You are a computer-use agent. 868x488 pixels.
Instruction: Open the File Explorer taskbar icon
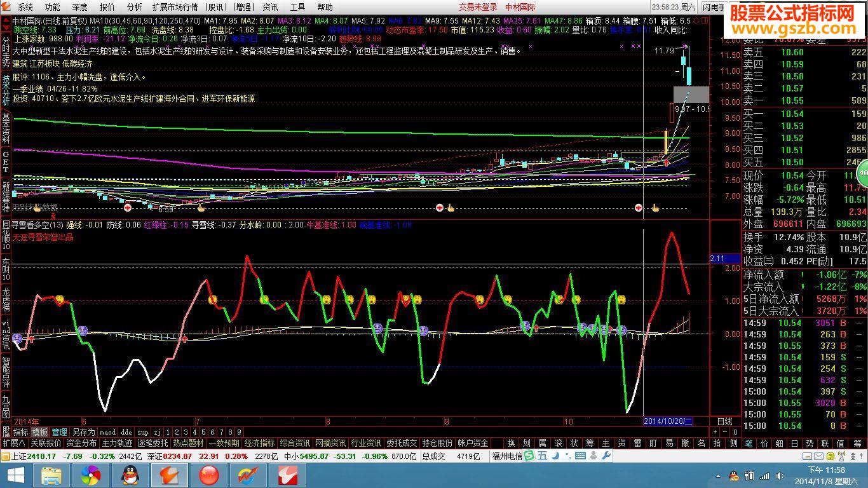pos(51,475)
